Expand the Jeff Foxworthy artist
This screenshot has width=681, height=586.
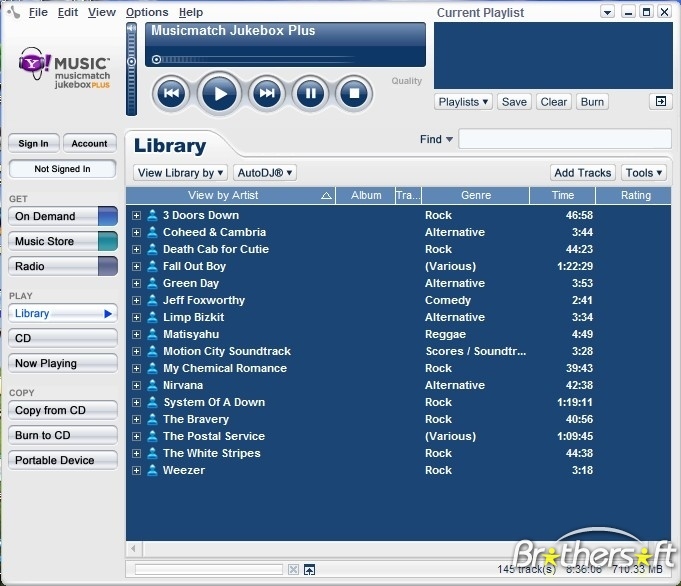[x=136, y=300]
